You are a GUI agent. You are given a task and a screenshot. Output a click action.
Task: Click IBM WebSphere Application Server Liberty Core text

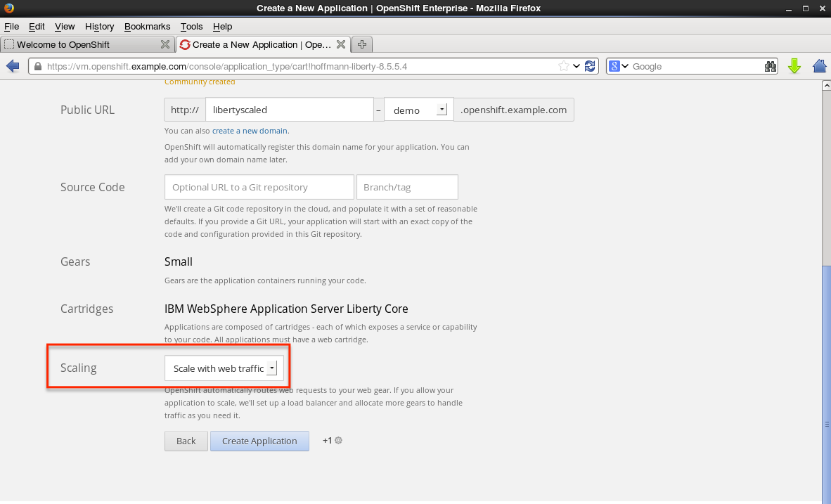pos(286,309)
